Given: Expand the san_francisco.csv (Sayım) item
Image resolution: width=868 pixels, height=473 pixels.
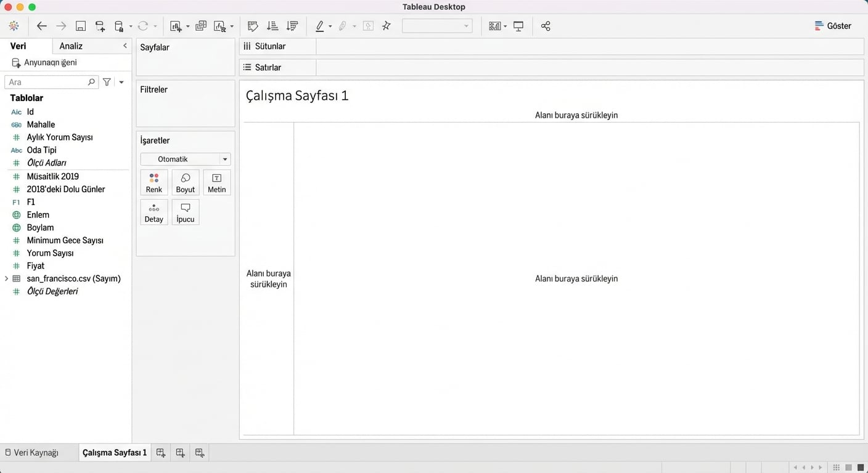Looking at the screenshot, I should [x=7, y=278].
